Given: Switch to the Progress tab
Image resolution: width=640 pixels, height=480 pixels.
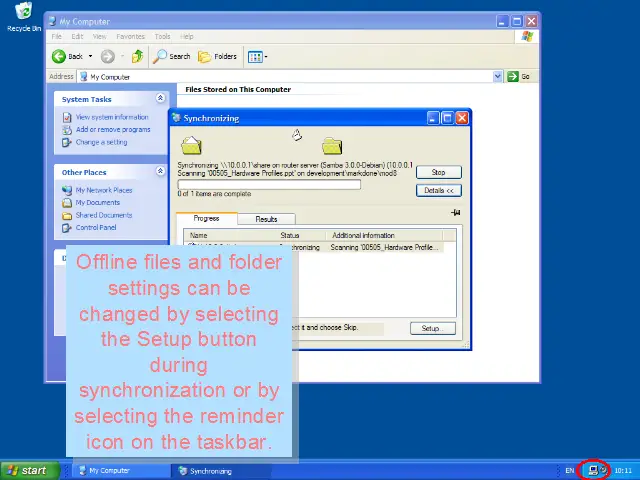Looking at the screenshot, I should (x=207, y=218).
